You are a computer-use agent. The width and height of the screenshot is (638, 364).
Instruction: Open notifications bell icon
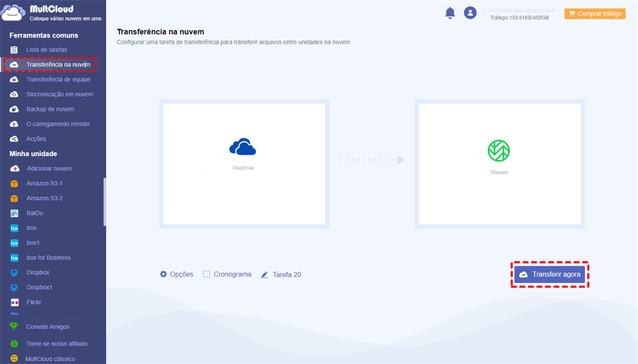[450, 13]
